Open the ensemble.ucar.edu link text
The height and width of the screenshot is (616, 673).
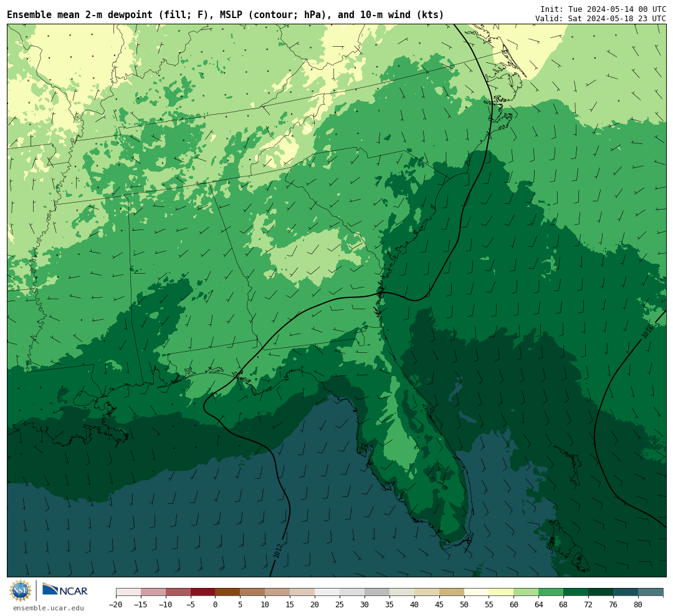coord(49,608)
